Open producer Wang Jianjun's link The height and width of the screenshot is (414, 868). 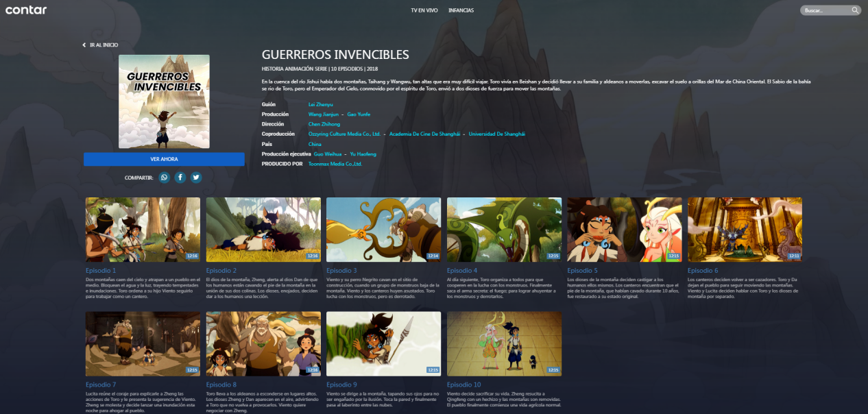[x=324, y=114]
